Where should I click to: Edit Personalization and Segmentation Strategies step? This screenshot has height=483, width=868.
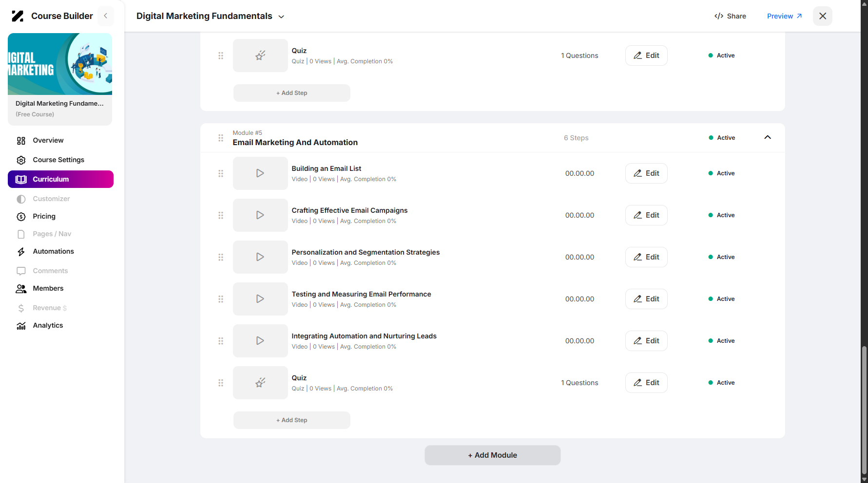646,257
